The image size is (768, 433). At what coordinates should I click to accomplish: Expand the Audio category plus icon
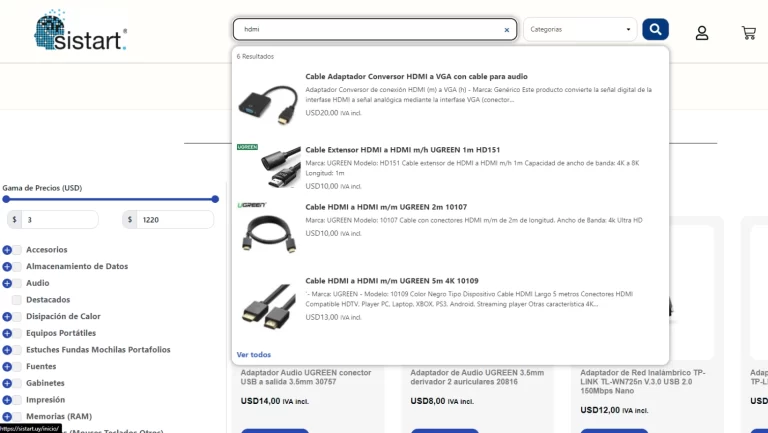[6, 283]
